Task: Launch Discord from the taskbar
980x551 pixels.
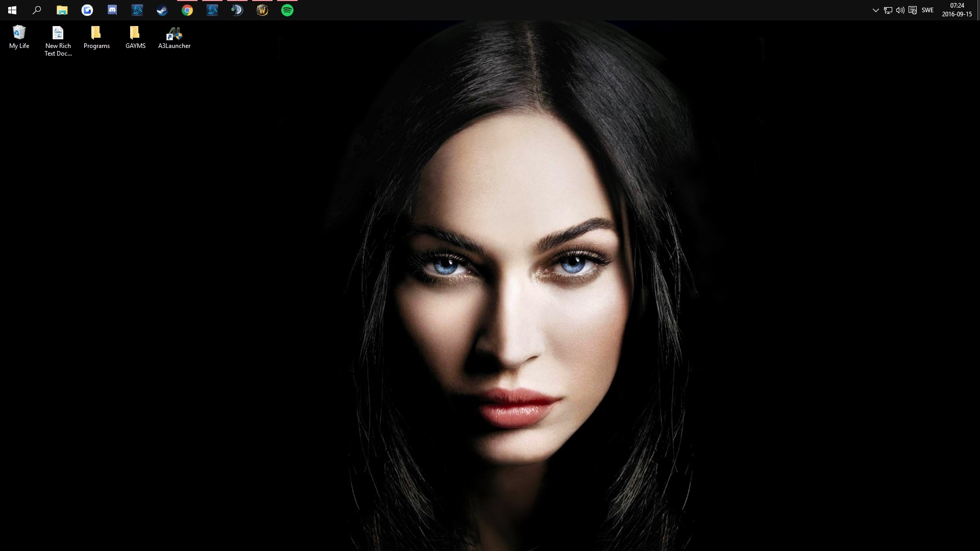Action: click(x=112, y=10)
